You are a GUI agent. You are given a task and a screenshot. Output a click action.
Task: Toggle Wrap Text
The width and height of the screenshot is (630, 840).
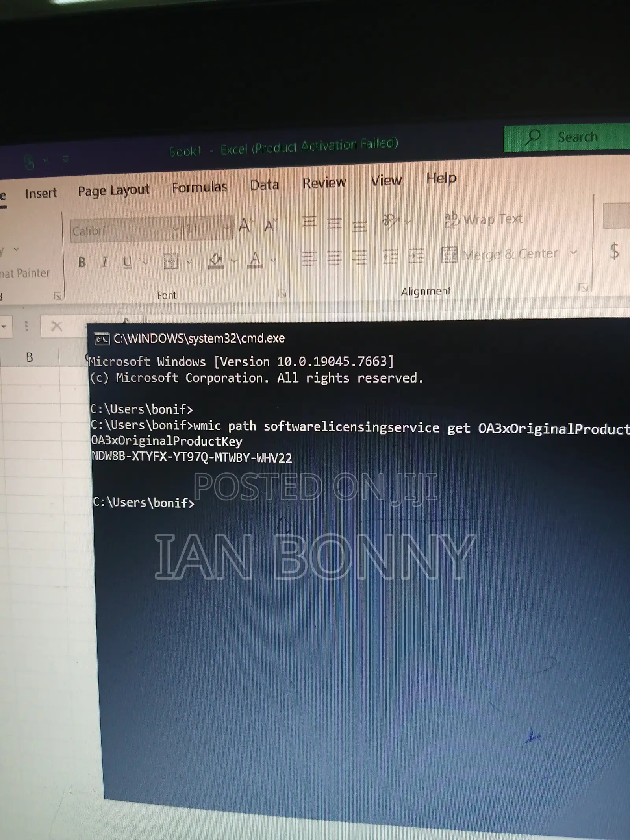[x=483, y=219]
